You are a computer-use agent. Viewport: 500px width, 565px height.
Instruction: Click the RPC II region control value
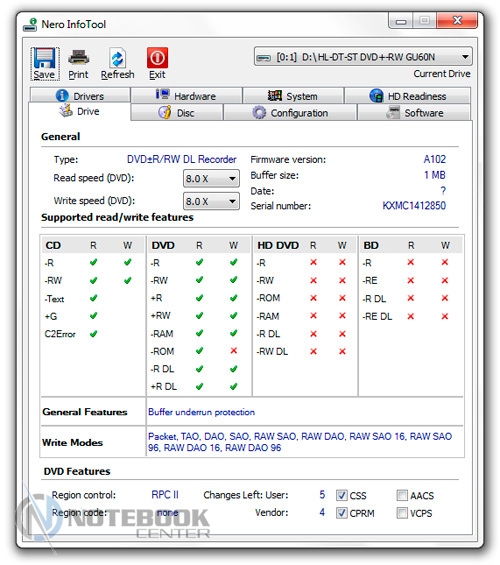(165, 495)
